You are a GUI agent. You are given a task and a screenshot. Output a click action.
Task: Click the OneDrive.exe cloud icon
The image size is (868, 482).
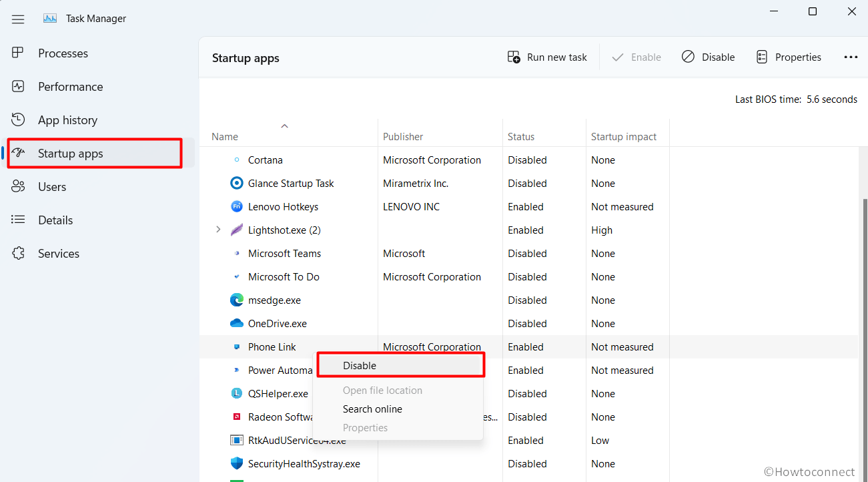pyautogui.click(x=237, y=324)
